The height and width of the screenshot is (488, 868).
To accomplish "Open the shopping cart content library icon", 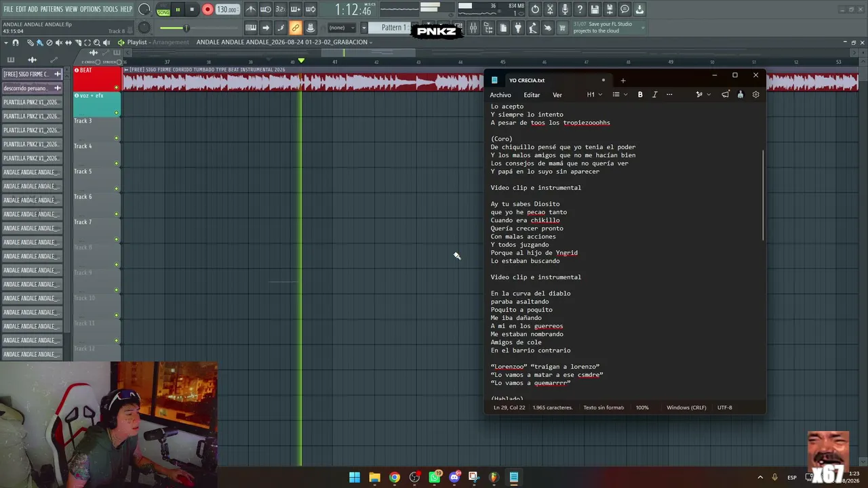I will 562,28.
